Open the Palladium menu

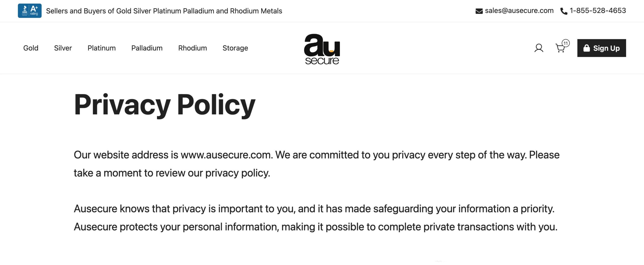pos(147,48)
